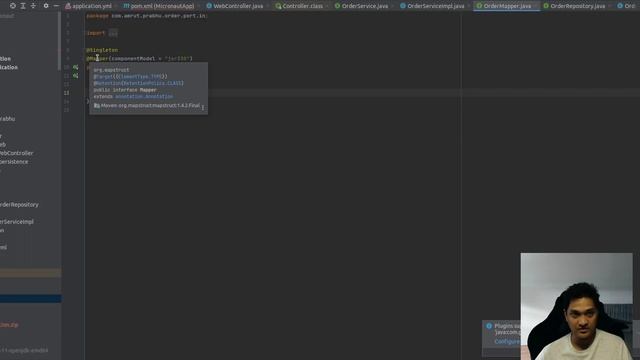Screen dimensions: 640x360
Task: Switch to the application.yml tab
Action: 88,6
